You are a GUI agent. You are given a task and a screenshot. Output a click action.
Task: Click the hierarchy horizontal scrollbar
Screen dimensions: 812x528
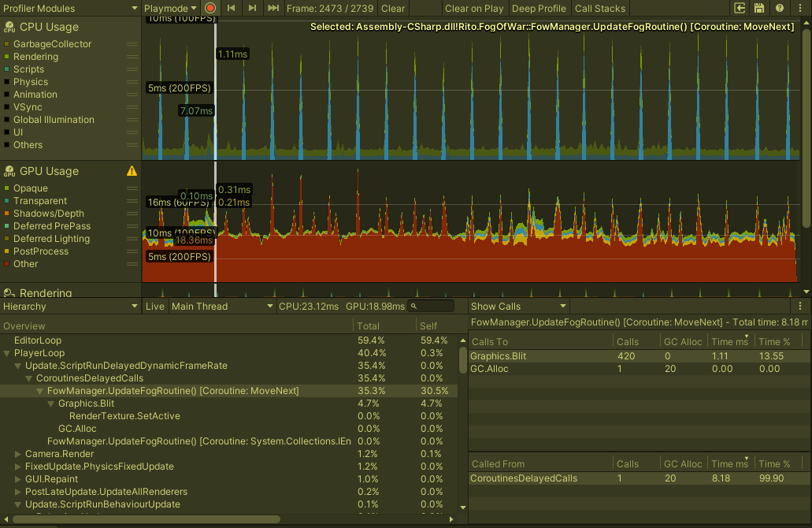(x=146, y=519)
